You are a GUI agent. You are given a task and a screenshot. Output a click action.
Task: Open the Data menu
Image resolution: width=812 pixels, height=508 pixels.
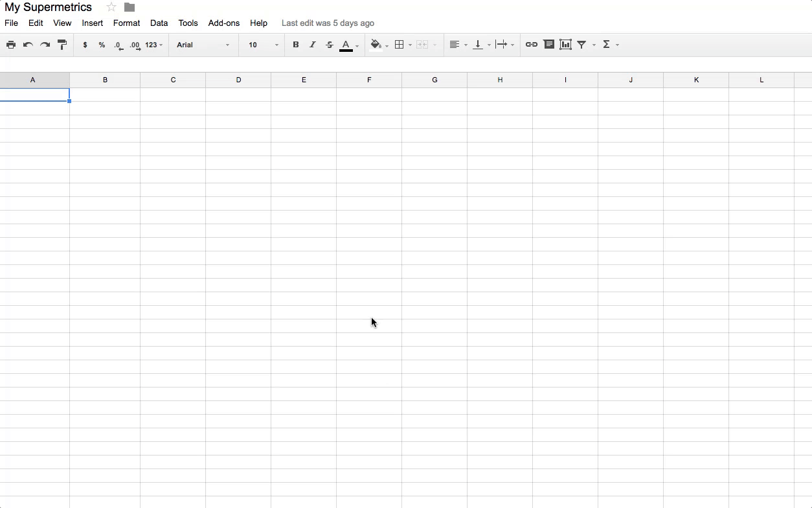click(x=159, y=23)
